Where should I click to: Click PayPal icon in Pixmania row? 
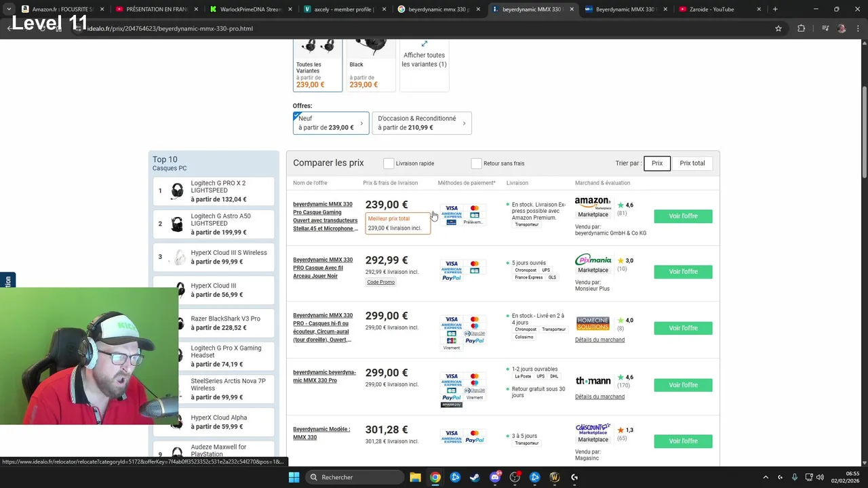pyautogui.click(x=452, y=277)
